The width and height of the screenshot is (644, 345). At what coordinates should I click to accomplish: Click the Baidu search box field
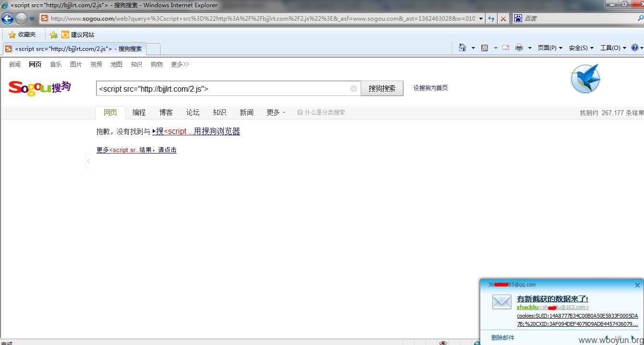578,19
